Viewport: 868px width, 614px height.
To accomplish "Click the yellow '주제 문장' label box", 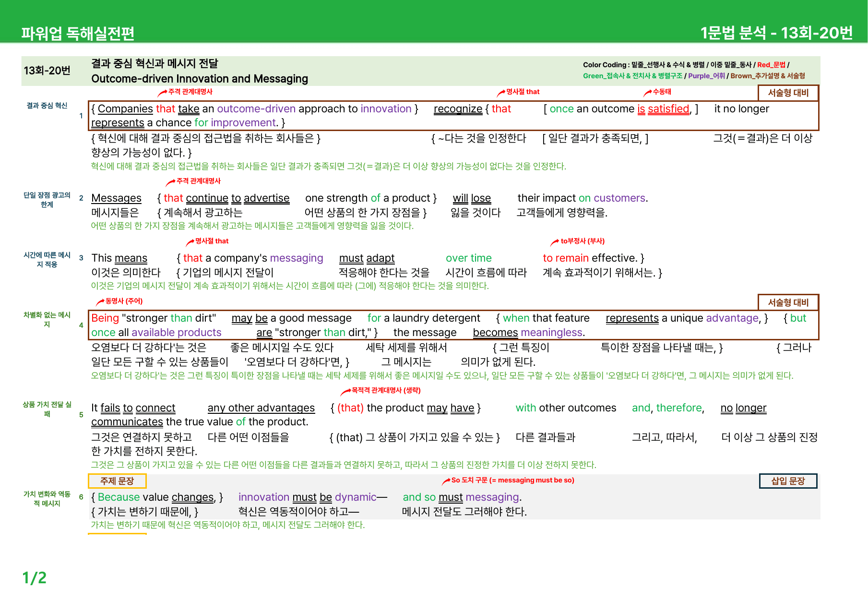I will [x=117, y=481].
